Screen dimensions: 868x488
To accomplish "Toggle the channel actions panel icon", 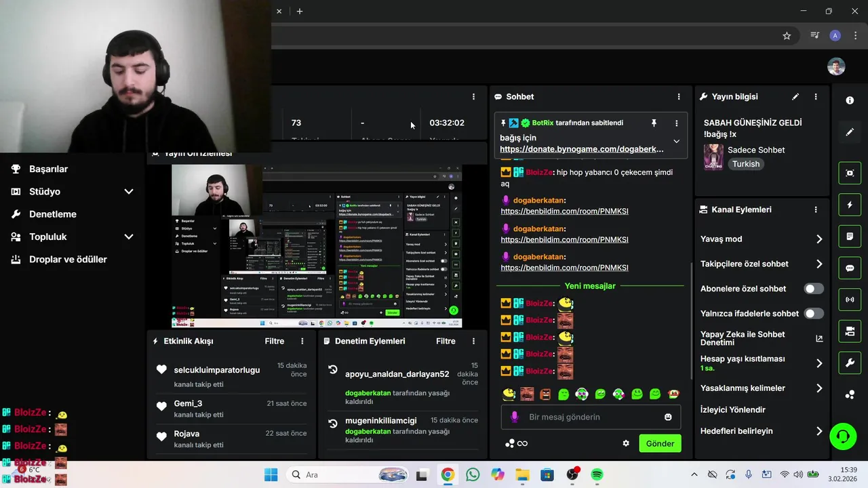I will 850,331.
